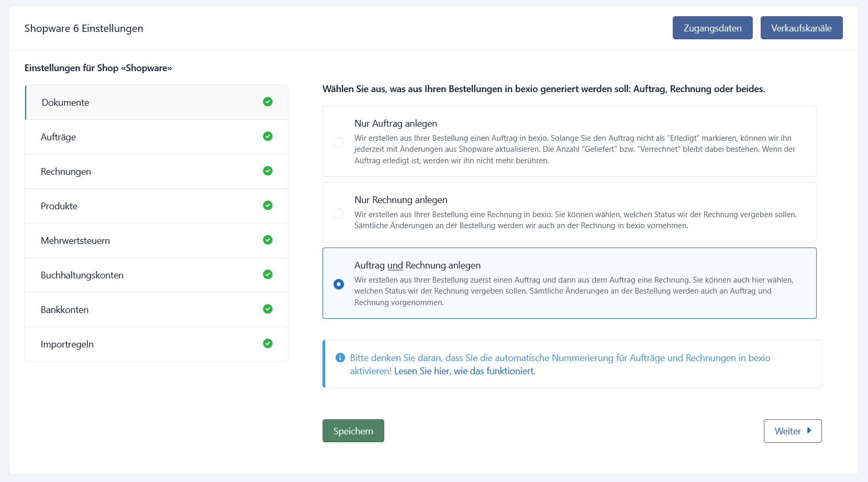Click the checkmark icon beside Importregeln
The image size is (868, 482).
[x=268, y=343]
